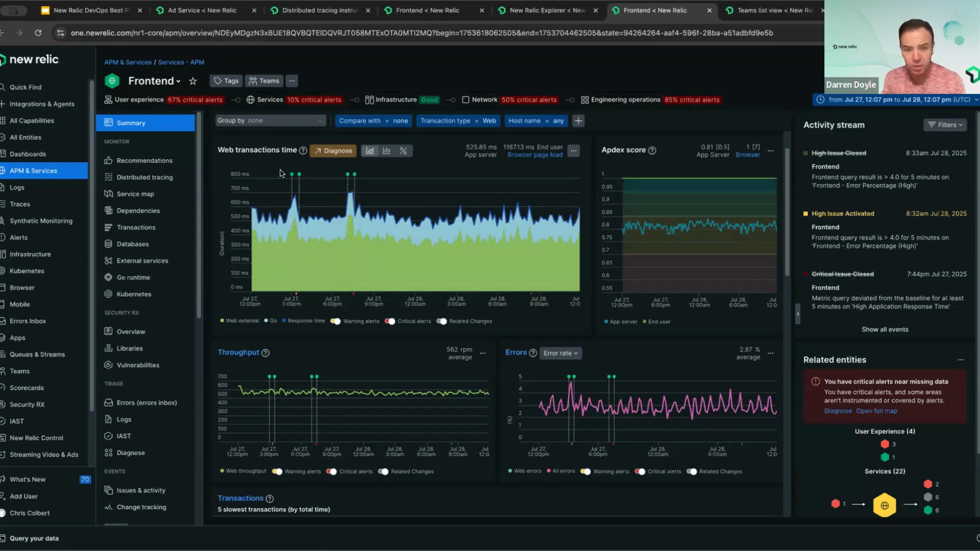Open Errors chart options menu
The height and width of the screenshot is (551, 980).
[x=771, y=353]
